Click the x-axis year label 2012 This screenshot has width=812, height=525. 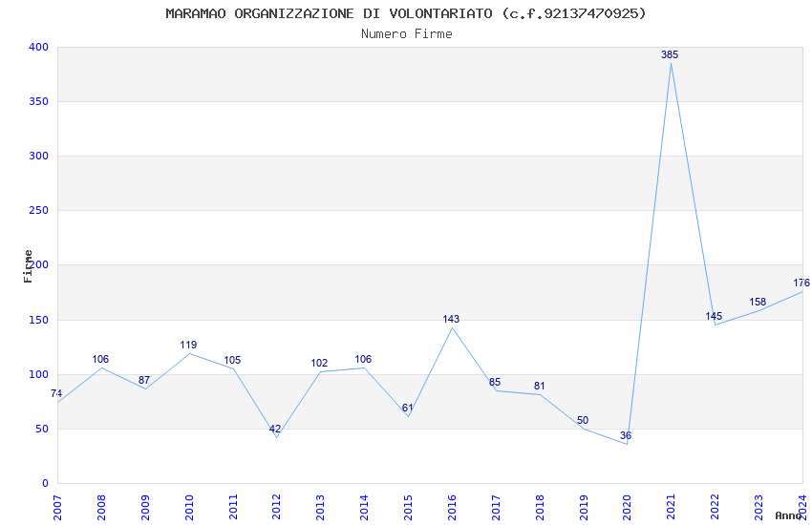pyautogui.click(x=276, y=508)
